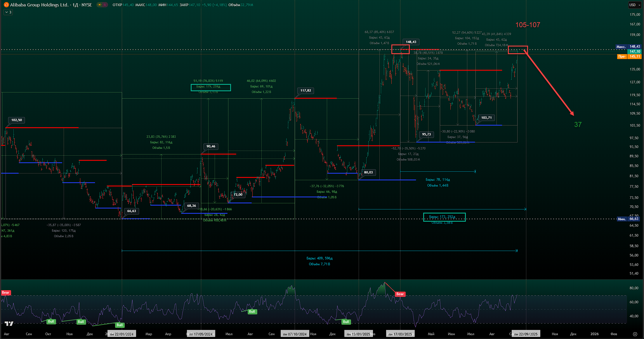Open chart settings via the hexagon gear icon
Viewport: 644px width, 339px height.
(x=635, y=334)
